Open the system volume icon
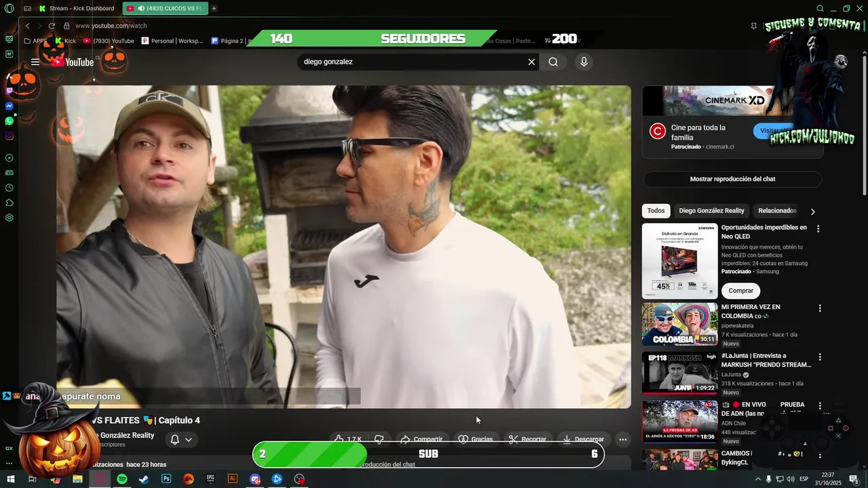 [x=790, y=479]
